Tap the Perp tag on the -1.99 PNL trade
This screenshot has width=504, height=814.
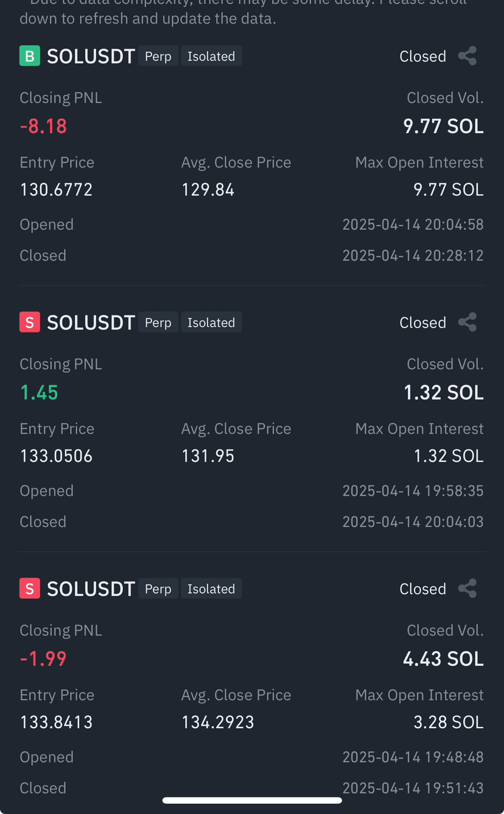tap(158, 589)
